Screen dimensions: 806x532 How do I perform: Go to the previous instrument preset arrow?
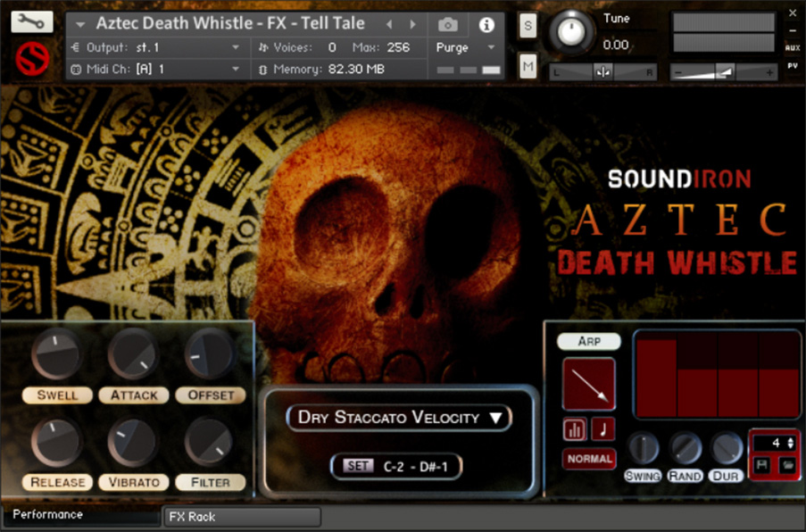click(389, 24)
